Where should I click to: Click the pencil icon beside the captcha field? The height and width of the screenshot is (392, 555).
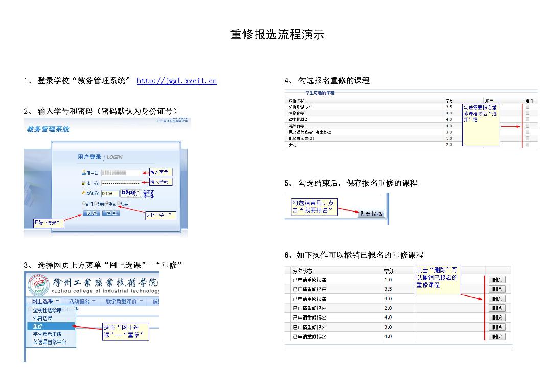[x=83, y=192]
